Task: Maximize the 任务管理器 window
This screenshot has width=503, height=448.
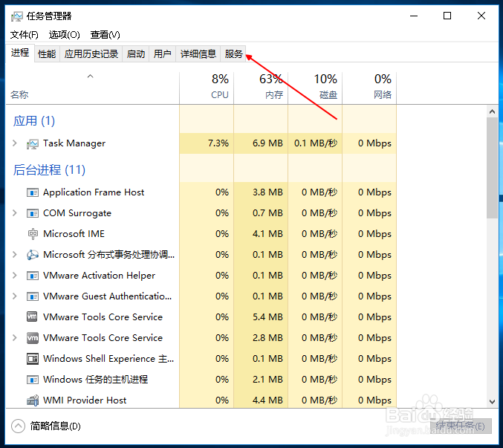Action: pyautogui.click(x=447, y=16)
